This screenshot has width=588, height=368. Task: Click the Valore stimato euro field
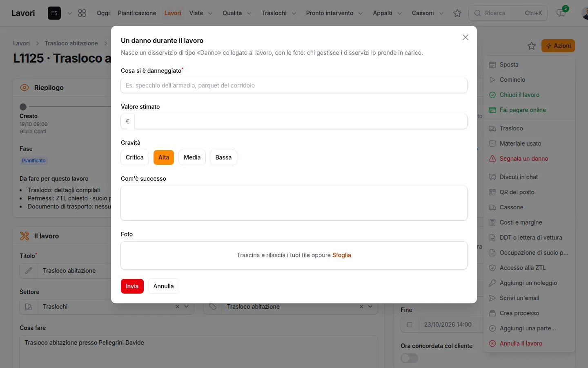(301, 121)
